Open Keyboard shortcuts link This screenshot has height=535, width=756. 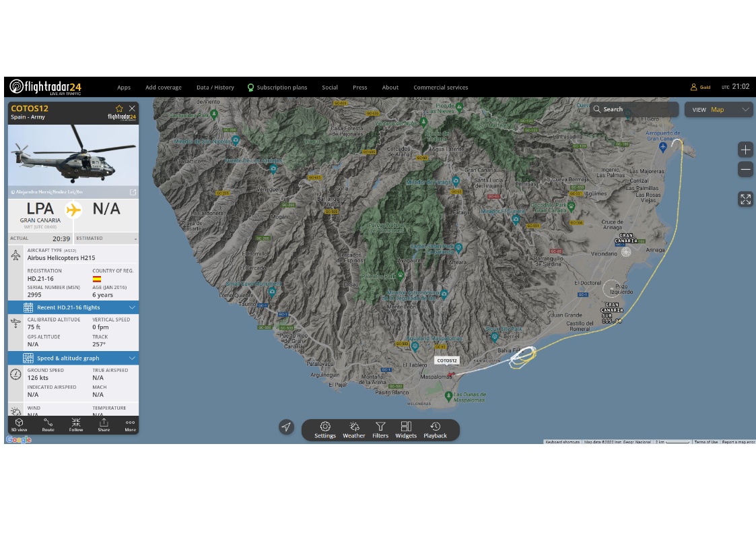562,442
